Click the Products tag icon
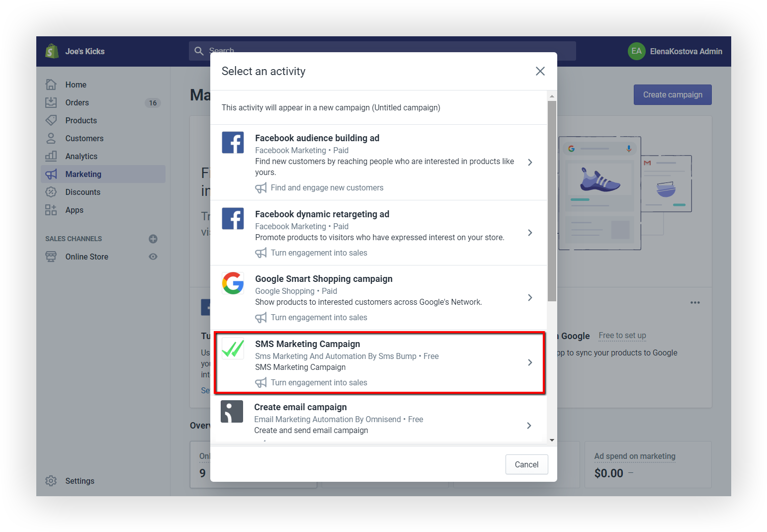The image size is (767, 532). click(51, 120)
